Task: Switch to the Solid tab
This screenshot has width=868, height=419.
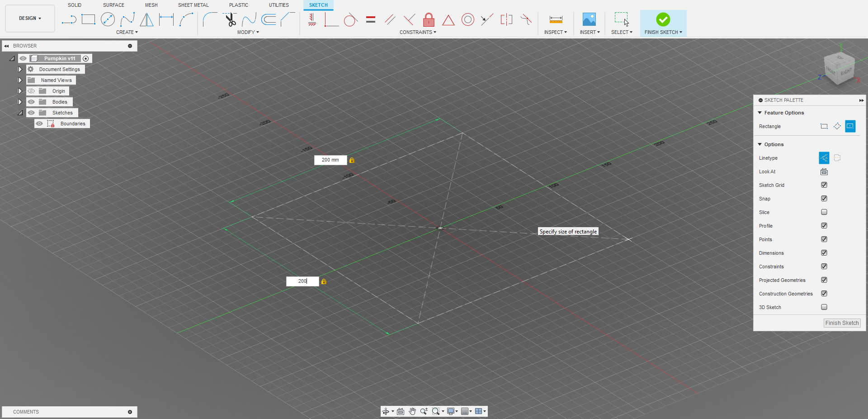Action: (x=75, y=5)
